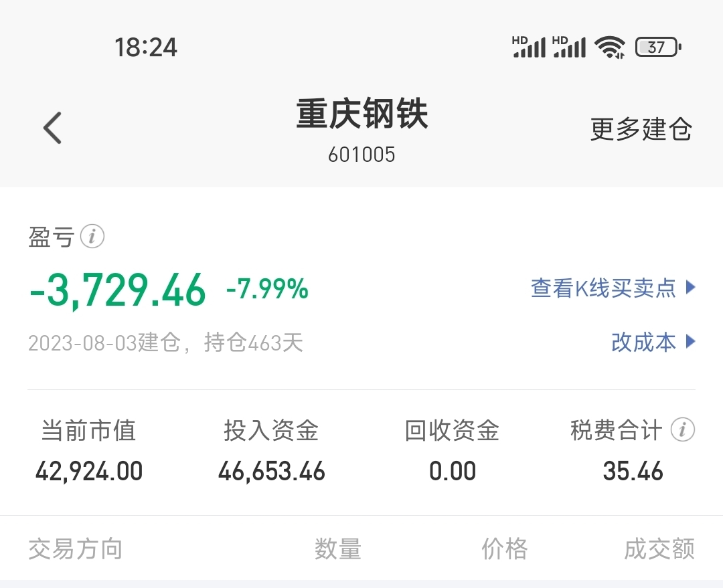The height and width of the screenshot is (588, 723).
Task: Tap the 投入资金 label
Action: pos(271,430)
